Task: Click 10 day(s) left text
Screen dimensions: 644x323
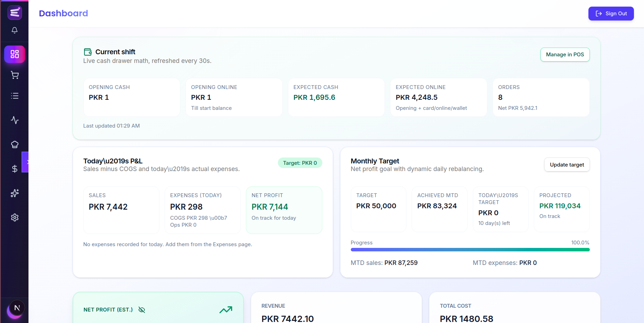Action: tap(494, 223)
